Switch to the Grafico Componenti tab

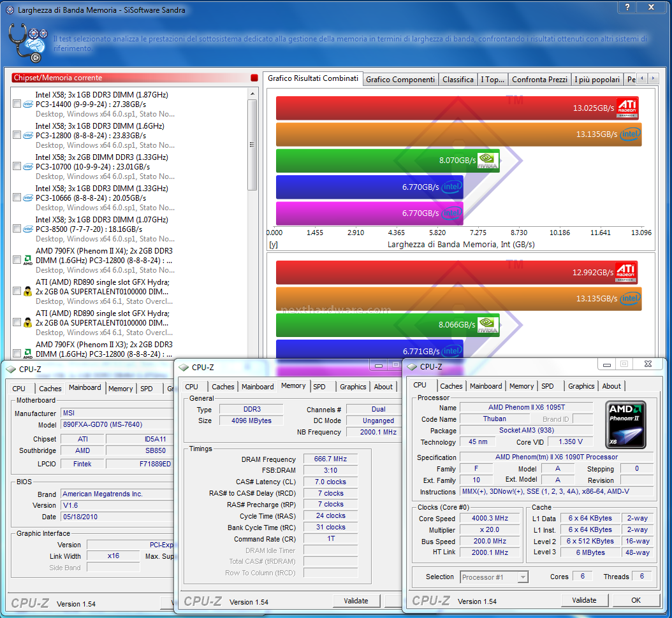click(400, 80)
